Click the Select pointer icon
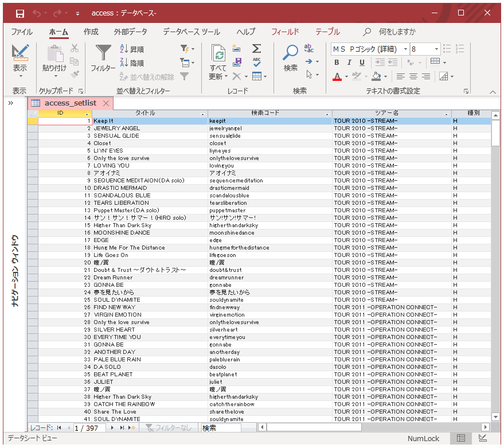 click(x=309, y=75)
